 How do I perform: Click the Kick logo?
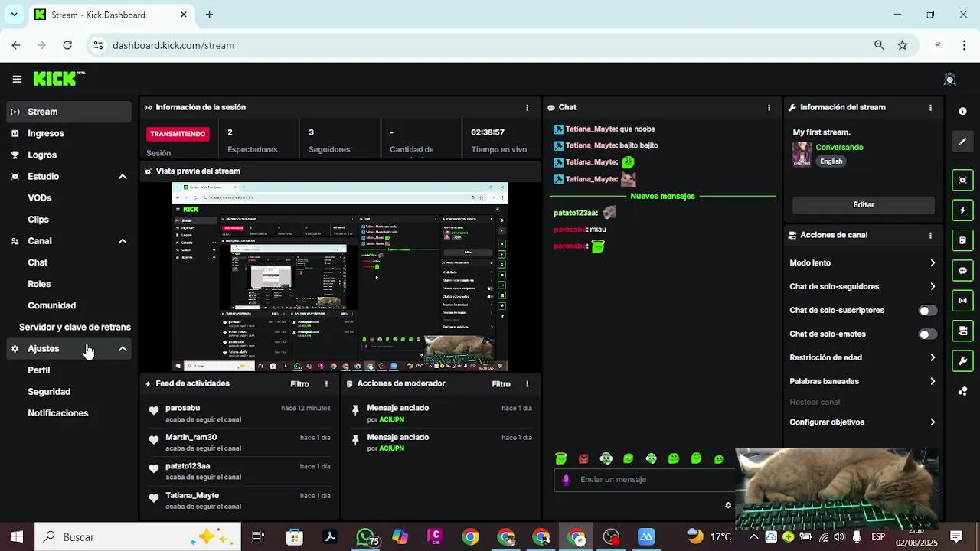click(x=58, y=78)
